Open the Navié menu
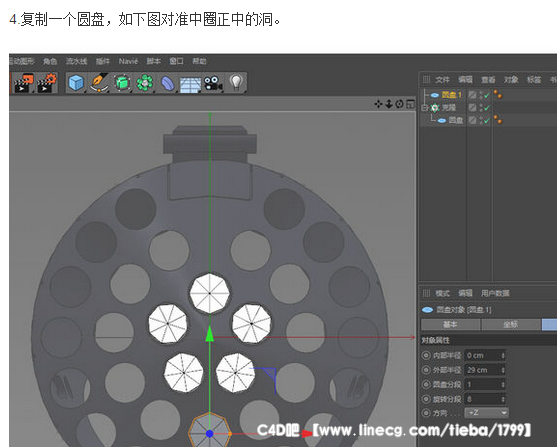Viewport: 557px width, 447px height. (128, 61)
